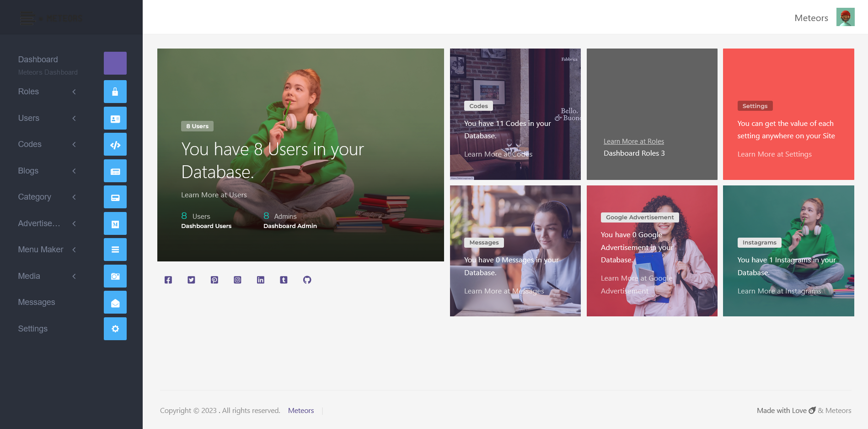This screenshot has width=868, height=429.
Task: Select the Menu Maker label in sidebar
Action: pos(41,250)
